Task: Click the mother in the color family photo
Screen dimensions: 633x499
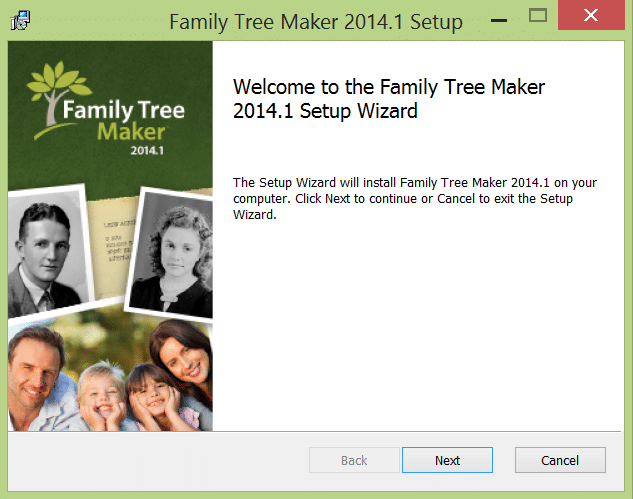Action: pyautogui.click(x=182, y=363)
